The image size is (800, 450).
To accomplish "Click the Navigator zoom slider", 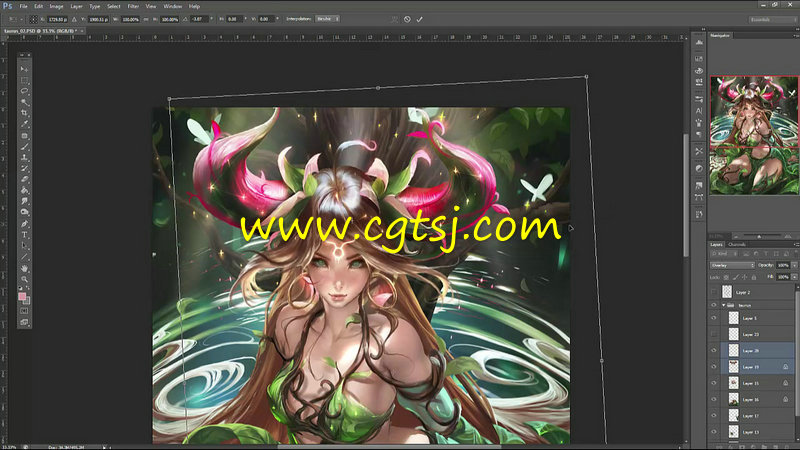I will [759, 236].
